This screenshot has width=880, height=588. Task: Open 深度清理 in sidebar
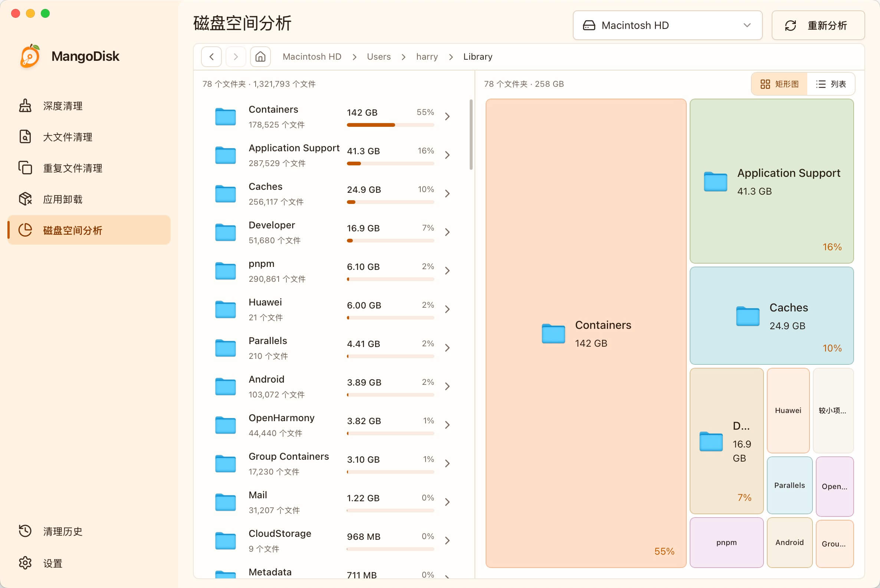pyautogui.click(x=89, y=106)
